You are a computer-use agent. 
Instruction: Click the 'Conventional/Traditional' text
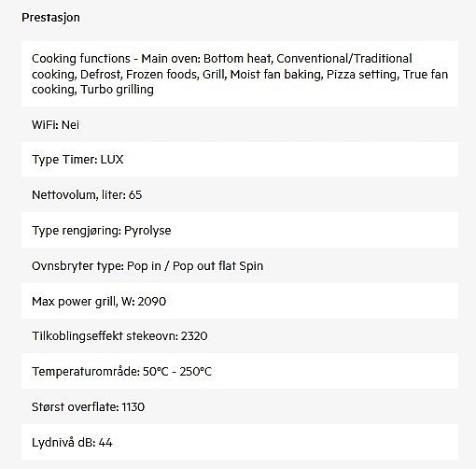pyautogui.click(x=344, y=59)
